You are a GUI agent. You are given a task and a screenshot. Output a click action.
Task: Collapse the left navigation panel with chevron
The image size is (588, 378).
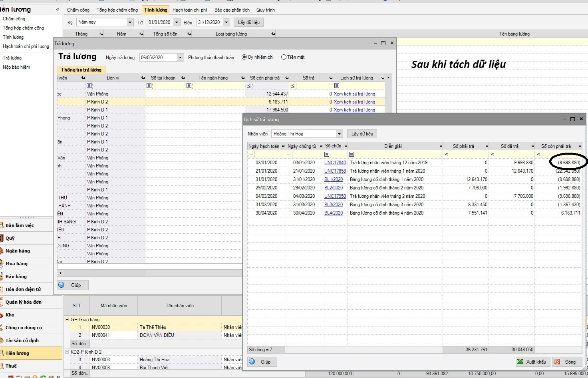[x=58, y=9]
